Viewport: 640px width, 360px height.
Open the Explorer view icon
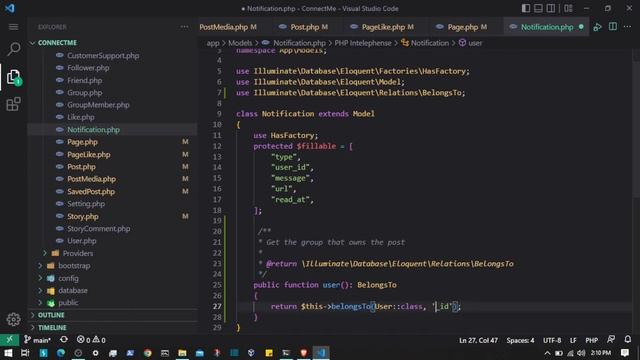pyautogui.click(x=13, y=77)
